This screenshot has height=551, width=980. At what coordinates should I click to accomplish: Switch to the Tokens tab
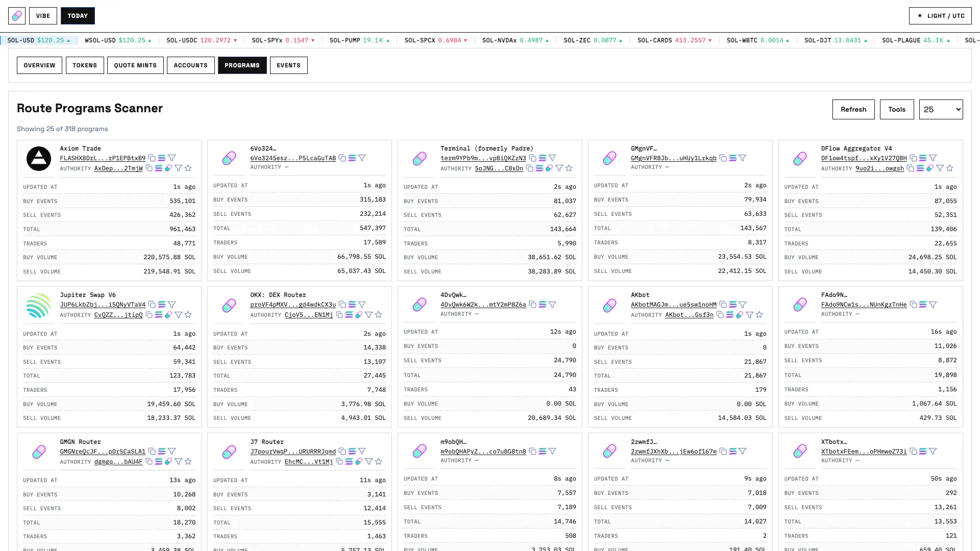point(85,65)
